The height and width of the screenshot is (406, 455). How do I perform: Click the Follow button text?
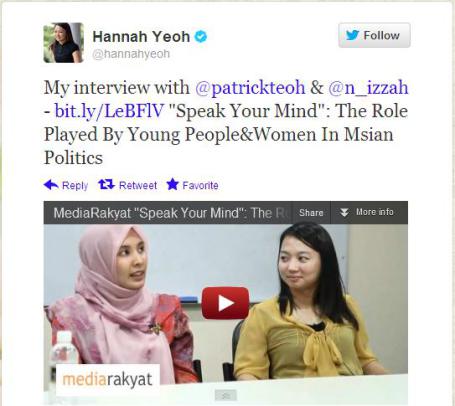381,35
